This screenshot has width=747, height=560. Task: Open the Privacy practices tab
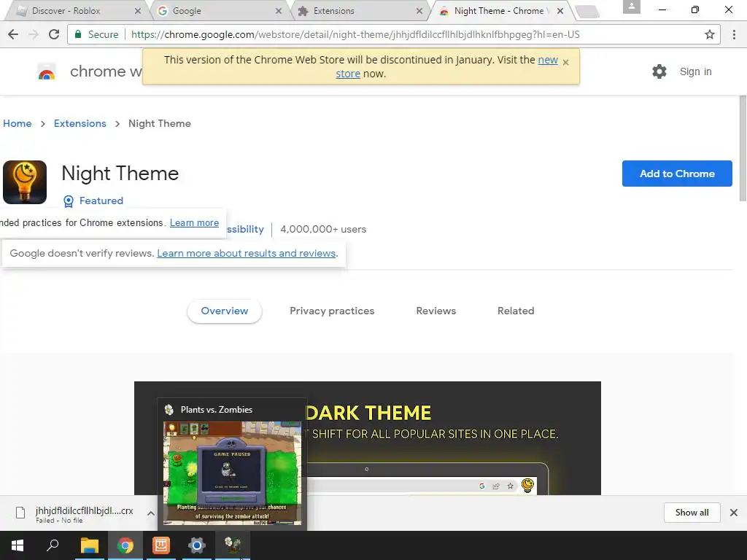(x=332, y=311)
